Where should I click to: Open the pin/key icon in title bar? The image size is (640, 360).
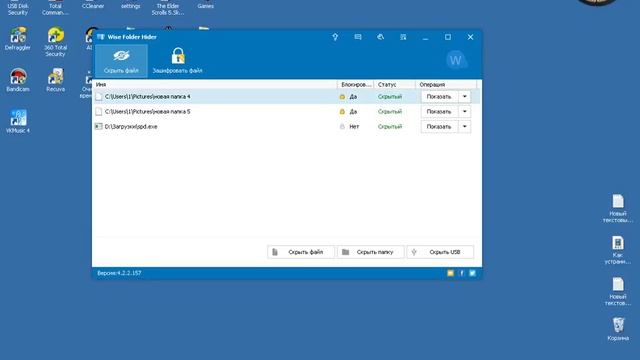click(x=335, y=37)
